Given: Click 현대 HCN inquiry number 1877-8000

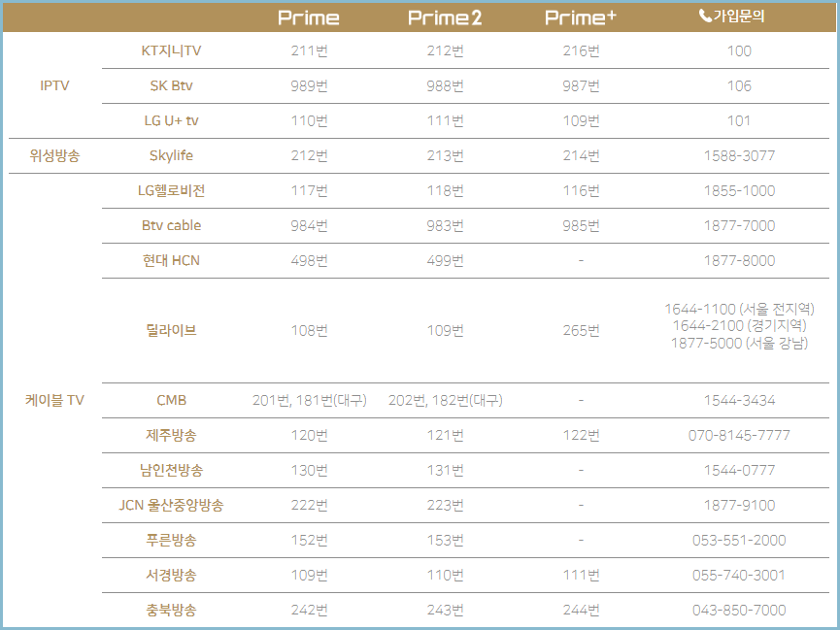Looking at the screenshot, I should 739,260.
